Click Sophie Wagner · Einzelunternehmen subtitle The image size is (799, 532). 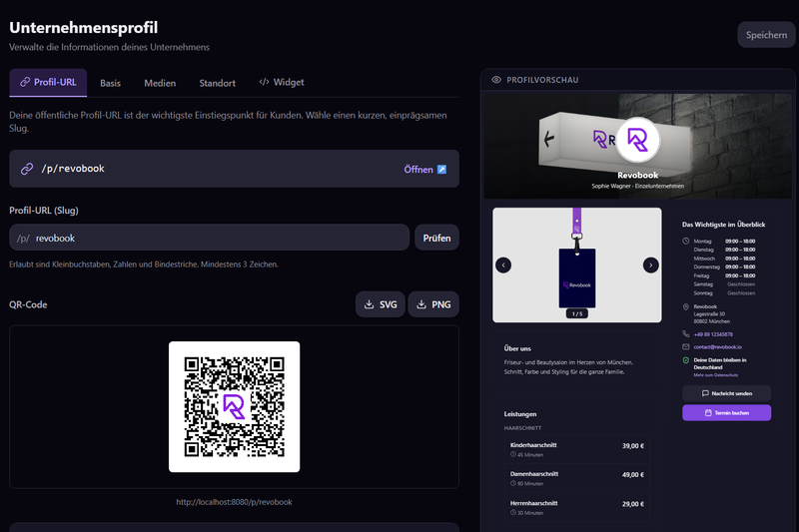pos(637,187)
